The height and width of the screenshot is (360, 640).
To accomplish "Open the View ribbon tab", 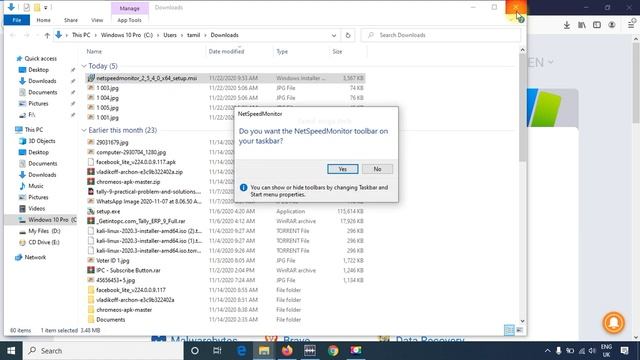I will pos(97,20).
